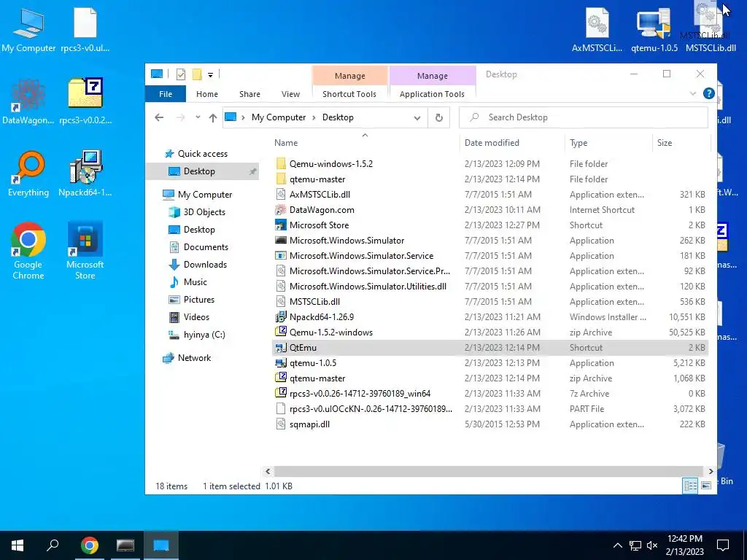
Task: Open Network in navigation pane
Action: click(194, 357)
